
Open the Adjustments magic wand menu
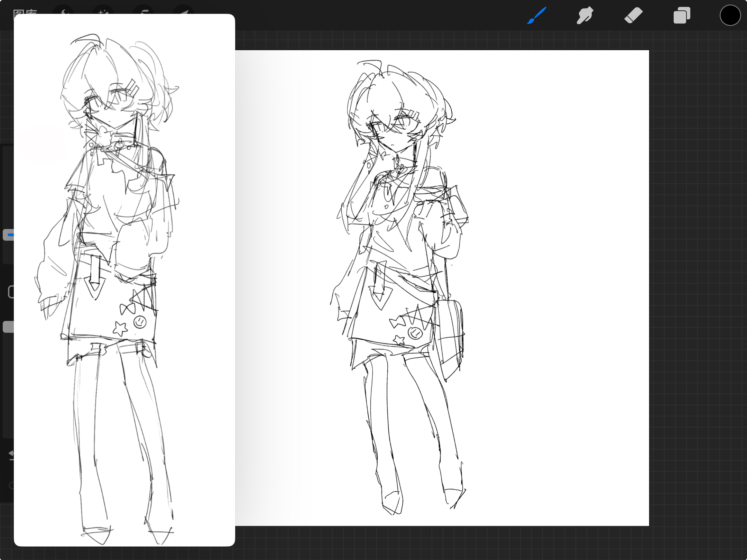(x=103, y=11)
